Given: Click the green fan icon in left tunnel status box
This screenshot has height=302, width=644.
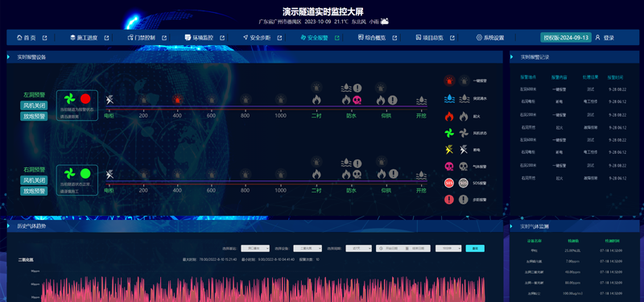Looking at the screenshot, I should tap(70, 98).
